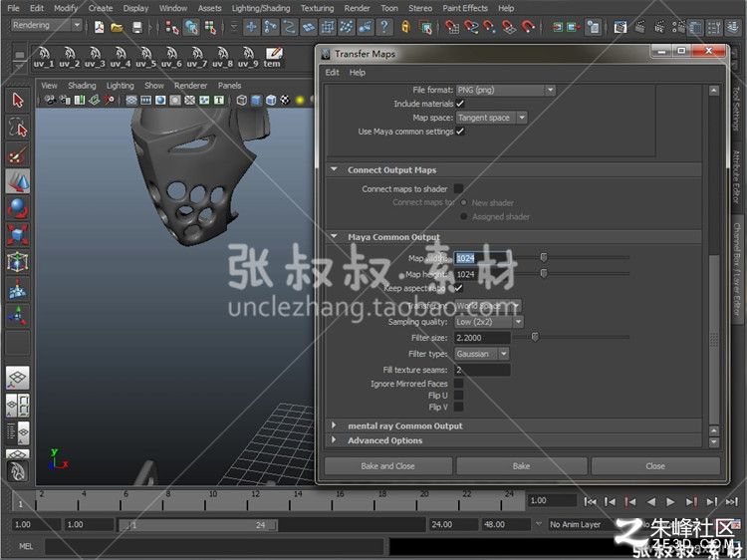Activate the Lasso select tool
Viewport: 747px width, 560px height.
coord(18,128)
